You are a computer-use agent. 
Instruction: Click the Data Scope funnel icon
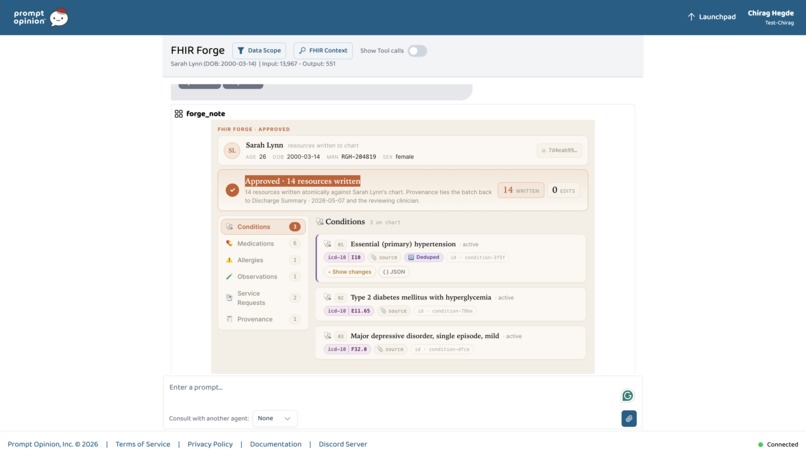(x=241, y=50)
